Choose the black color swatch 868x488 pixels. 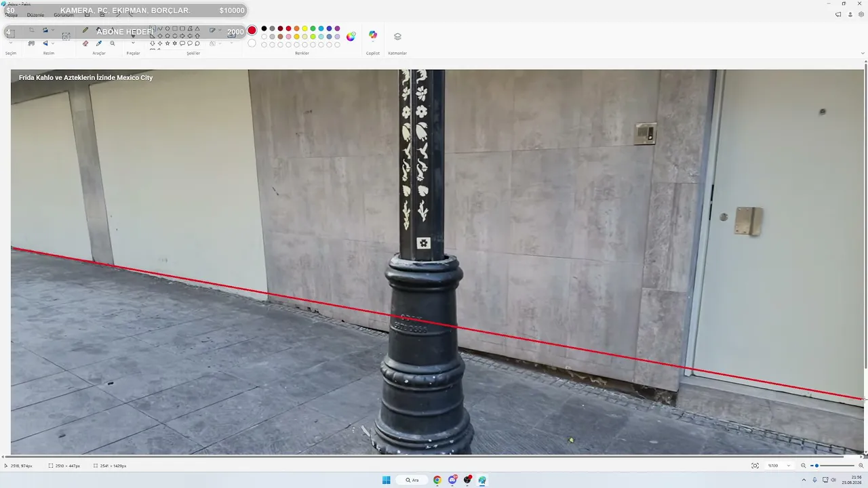264,28
